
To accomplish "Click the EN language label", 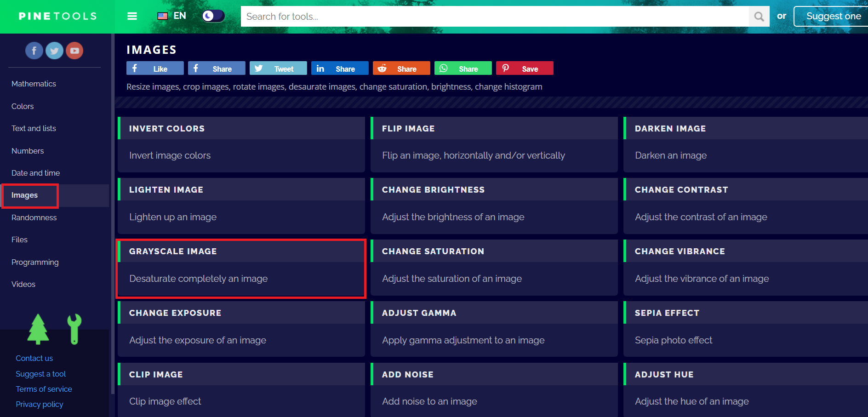I will click(180, 16).
